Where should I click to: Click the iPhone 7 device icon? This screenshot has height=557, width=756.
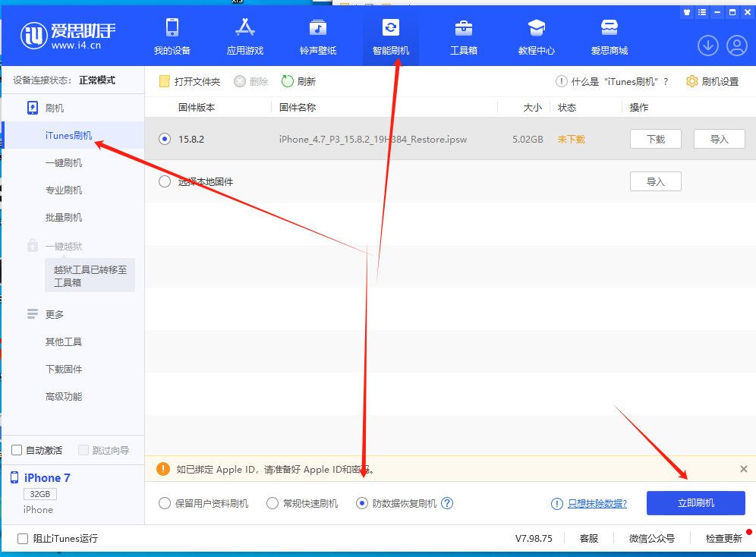click(14, 477)
